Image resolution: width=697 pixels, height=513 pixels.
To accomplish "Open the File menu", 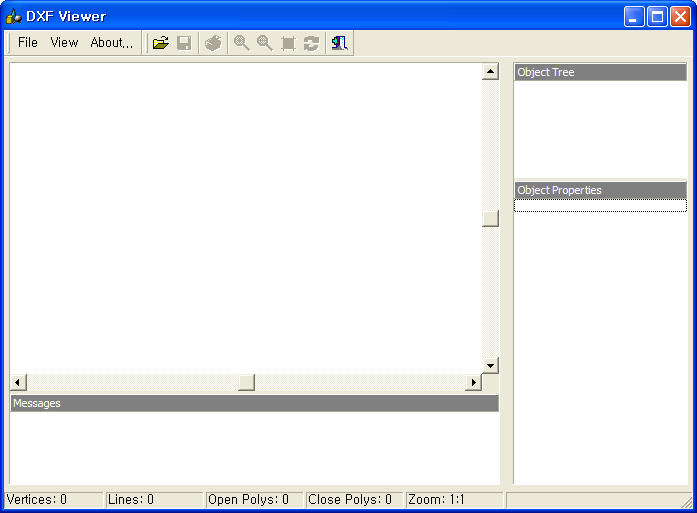I will click(x=28, y=43).
